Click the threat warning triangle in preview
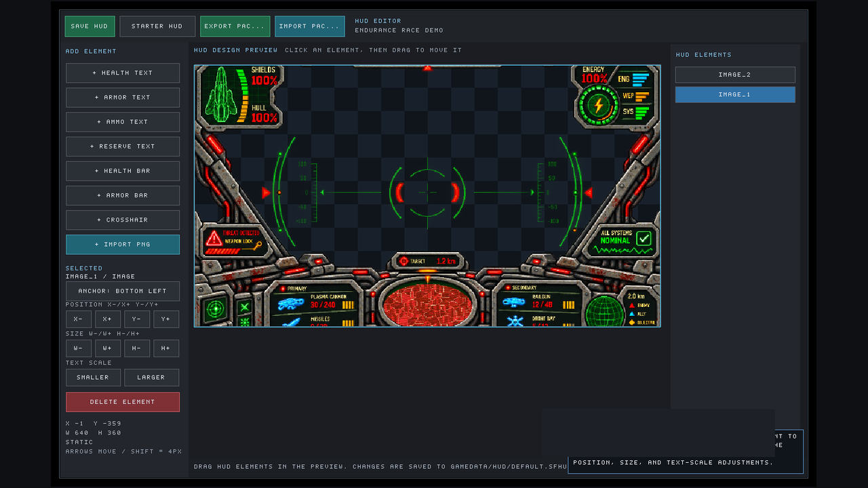This screenshot has height=488, width=868. 214,238
